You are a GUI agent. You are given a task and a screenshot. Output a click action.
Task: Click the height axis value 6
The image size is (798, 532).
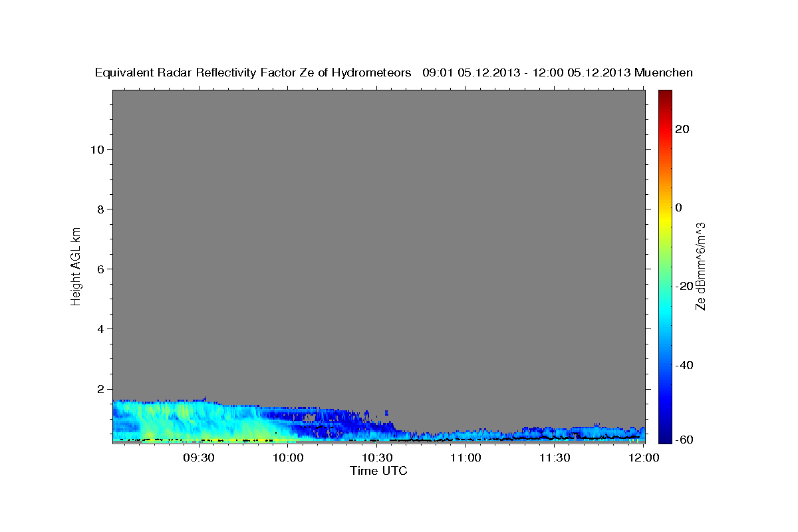coord(101,269)
